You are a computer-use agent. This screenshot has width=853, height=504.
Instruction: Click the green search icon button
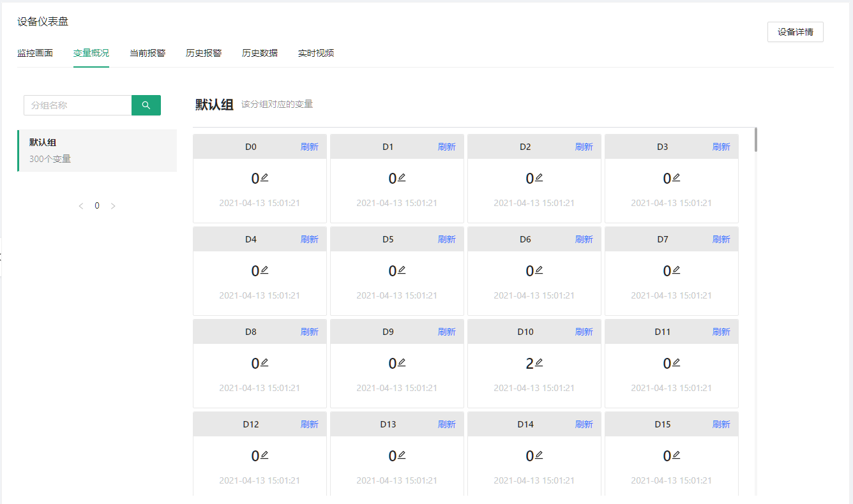point(146,105)
